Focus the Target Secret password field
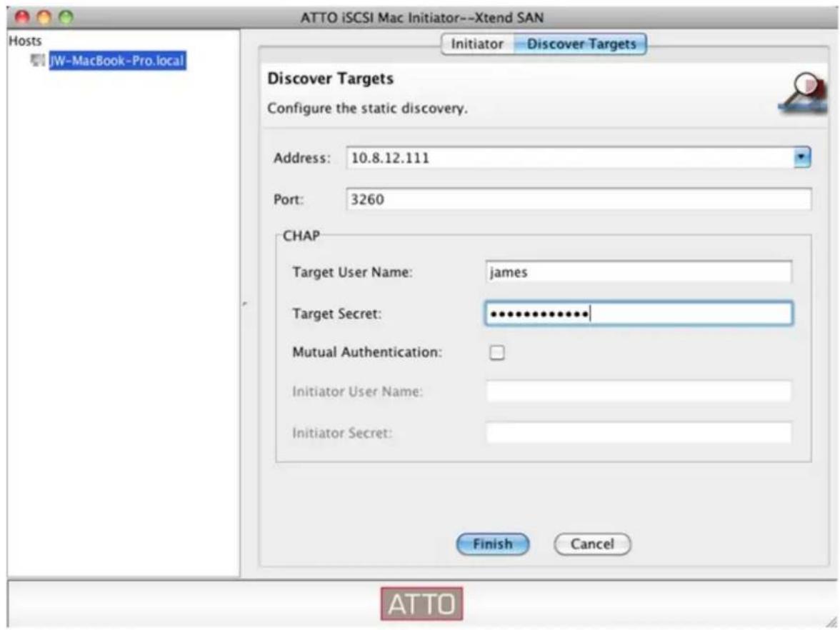This screenshot has width=840, height=630. coord(639,314)
